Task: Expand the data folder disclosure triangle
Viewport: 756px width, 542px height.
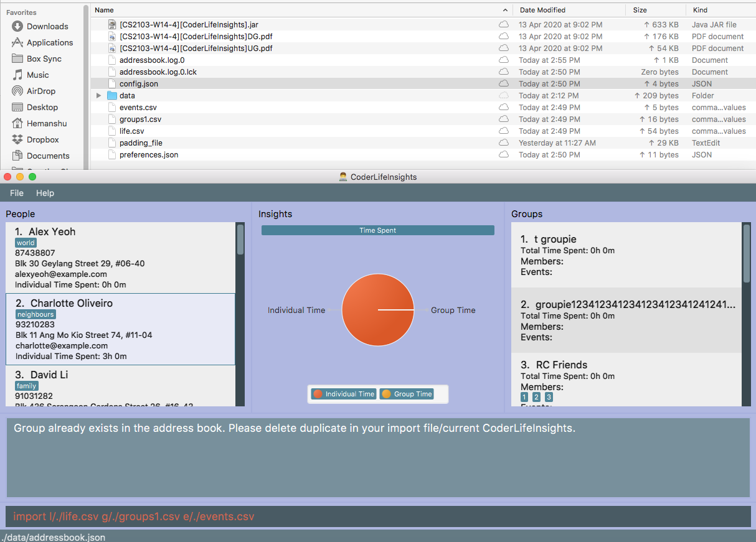Action: [x=98, y=96]
